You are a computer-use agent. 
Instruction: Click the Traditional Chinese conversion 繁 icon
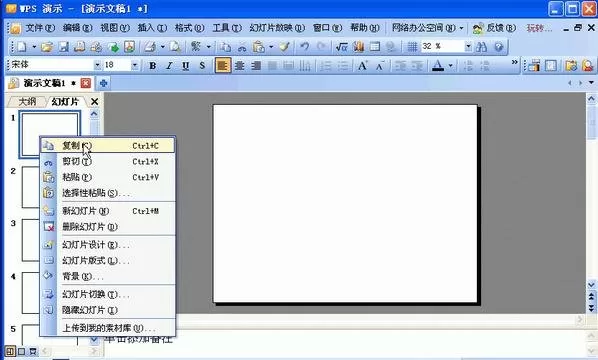(x=196, y=47)
